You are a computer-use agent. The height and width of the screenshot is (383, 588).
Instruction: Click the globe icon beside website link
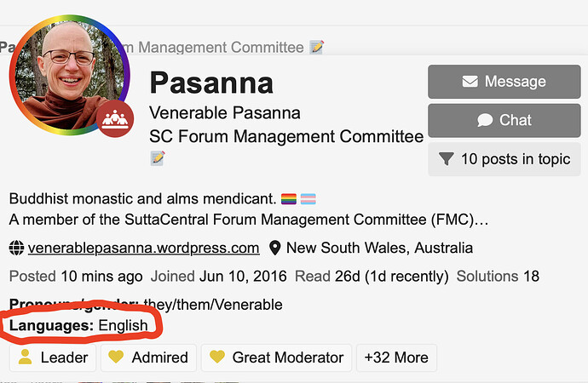click(16, 248)
